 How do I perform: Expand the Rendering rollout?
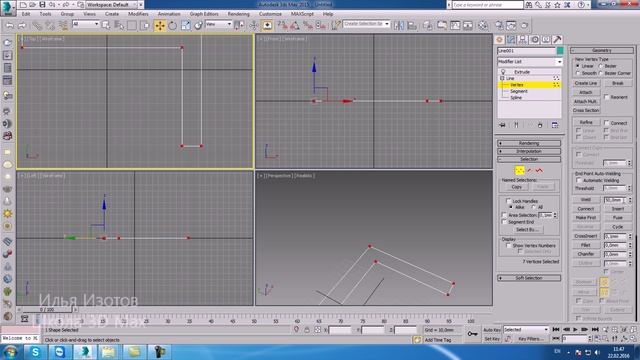coord(529,143)
